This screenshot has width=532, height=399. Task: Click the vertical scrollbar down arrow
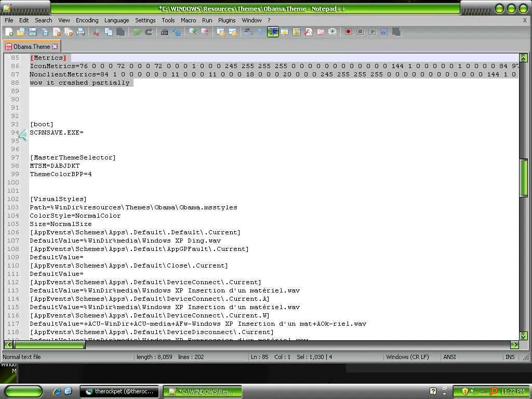[x=524, y=336]
